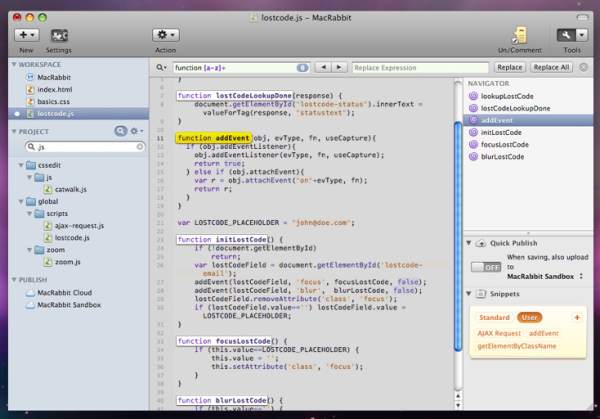Open the Settings toolbar icon
This screenshot has width=600, height=419.
[59, 36]
